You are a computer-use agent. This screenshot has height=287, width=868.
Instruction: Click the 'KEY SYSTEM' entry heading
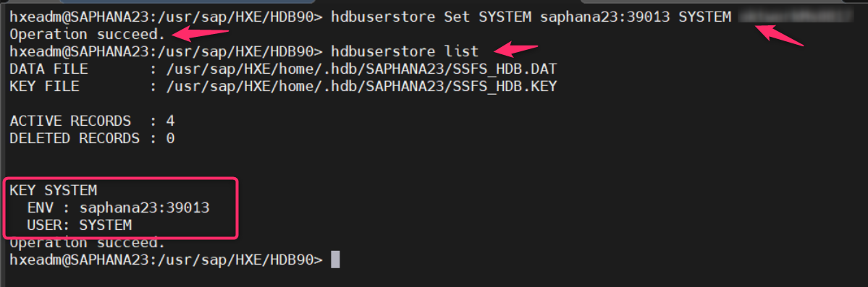click(53, 190)
